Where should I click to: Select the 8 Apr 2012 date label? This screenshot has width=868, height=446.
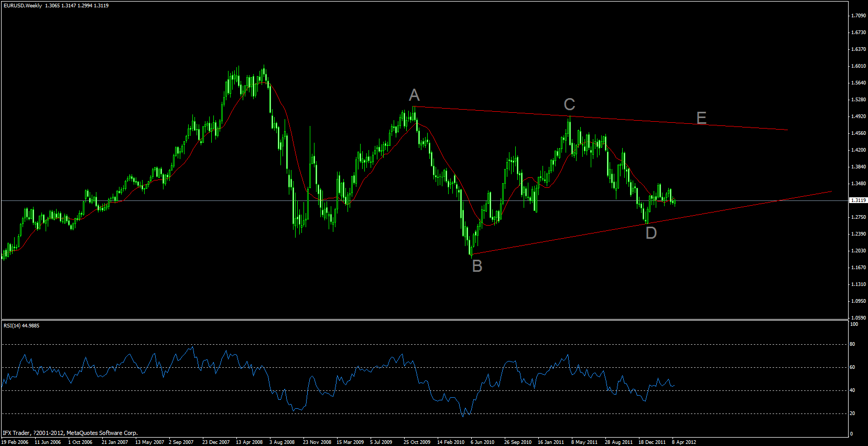point(684,442)
